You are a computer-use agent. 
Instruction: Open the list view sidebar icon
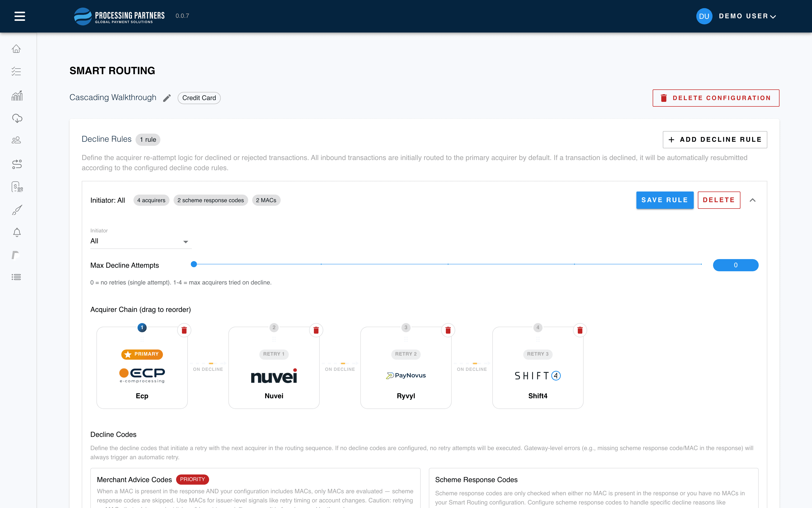(16, 277)
